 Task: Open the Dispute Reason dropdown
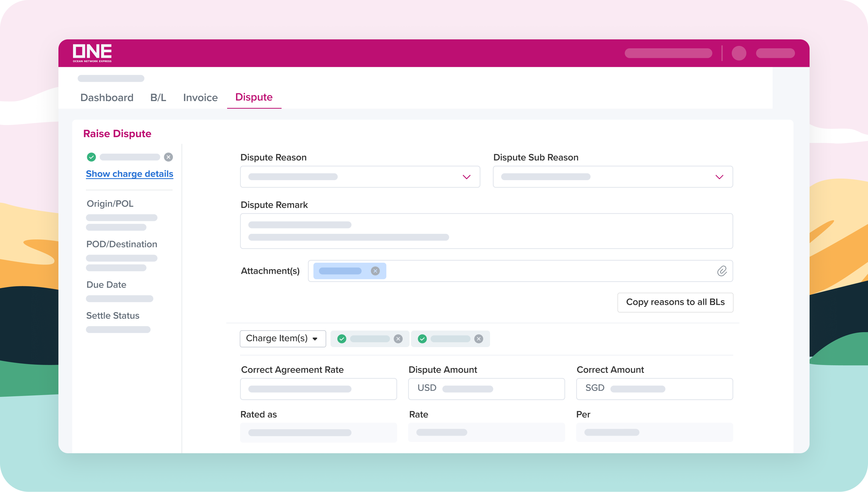(x=360, y=177)
